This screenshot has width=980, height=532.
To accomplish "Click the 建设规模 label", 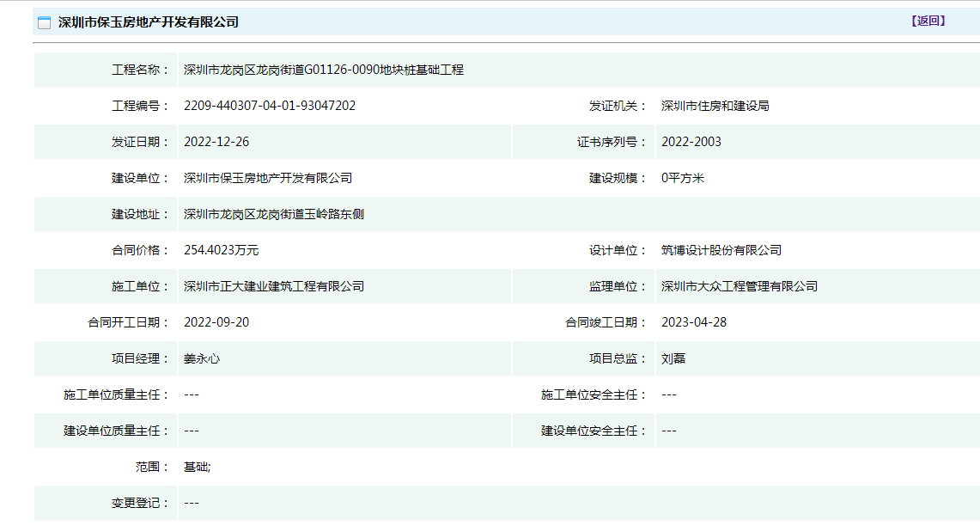I will (x=618, y=178).
